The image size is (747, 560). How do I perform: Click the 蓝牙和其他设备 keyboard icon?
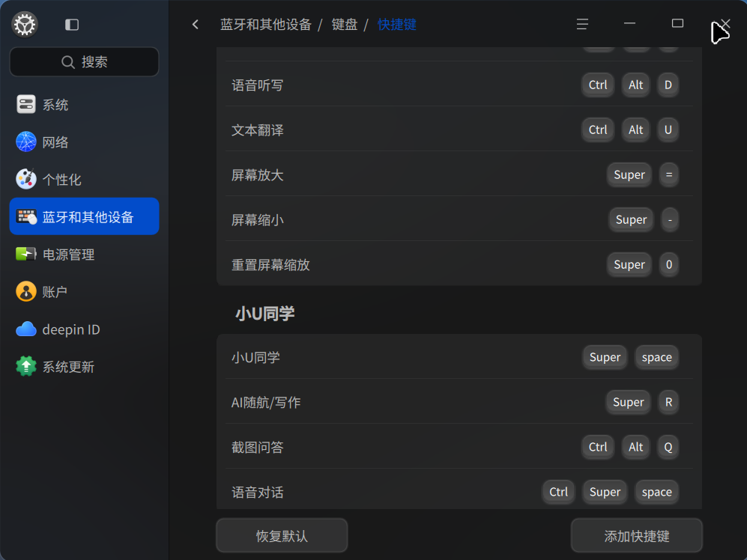tap(26, 216)
